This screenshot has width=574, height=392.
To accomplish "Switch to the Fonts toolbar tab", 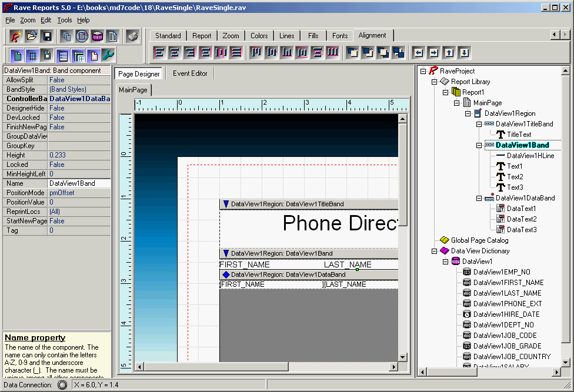I will pos(339,36).
